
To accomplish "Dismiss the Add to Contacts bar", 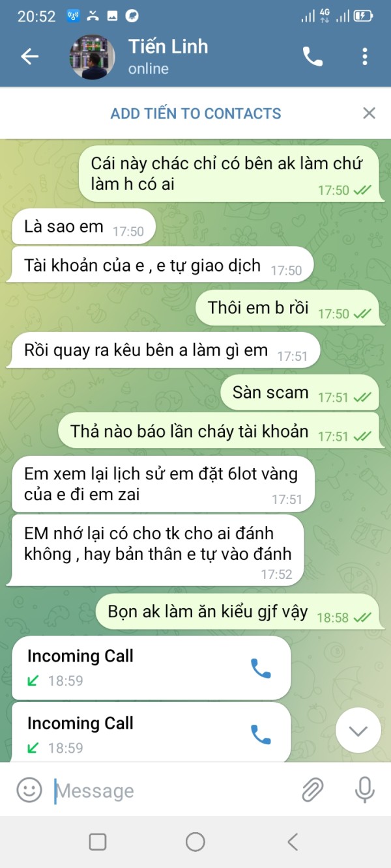I will tap(369, 113).
